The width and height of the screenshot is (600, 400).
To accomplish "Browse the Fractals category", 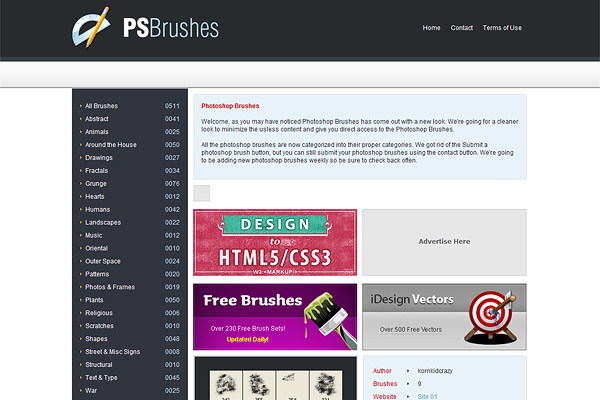I will (x=96, y=171).
